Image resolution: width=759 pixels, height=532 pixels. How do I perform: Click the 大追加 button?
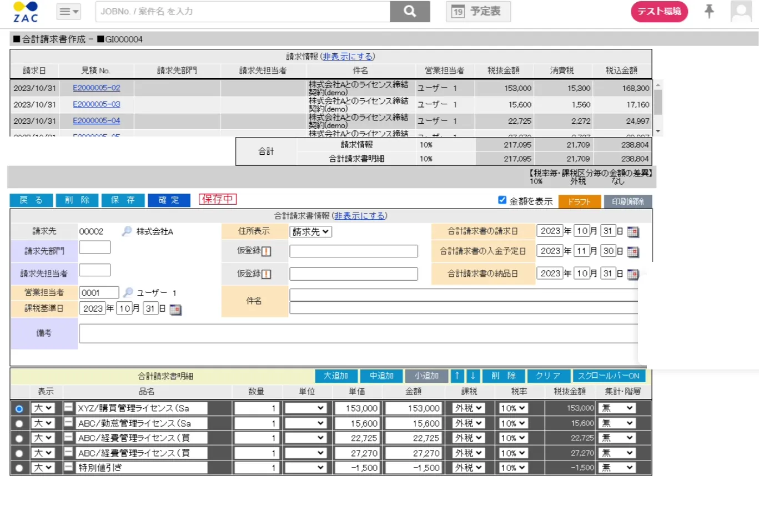pyautogui.click(x=336, y=376)
